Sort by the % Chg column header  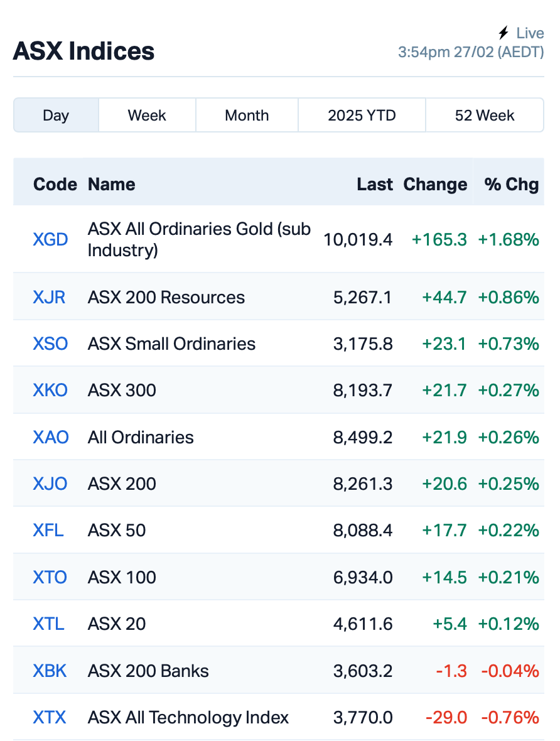[512, 184]
